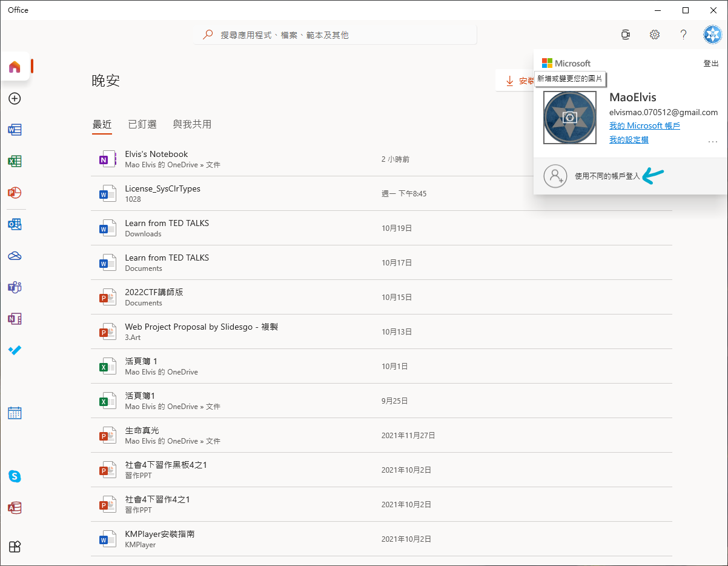The height and width of the screenshot is (566, 728).
Task: Click the add account person icon
Action: pos(555,176)
